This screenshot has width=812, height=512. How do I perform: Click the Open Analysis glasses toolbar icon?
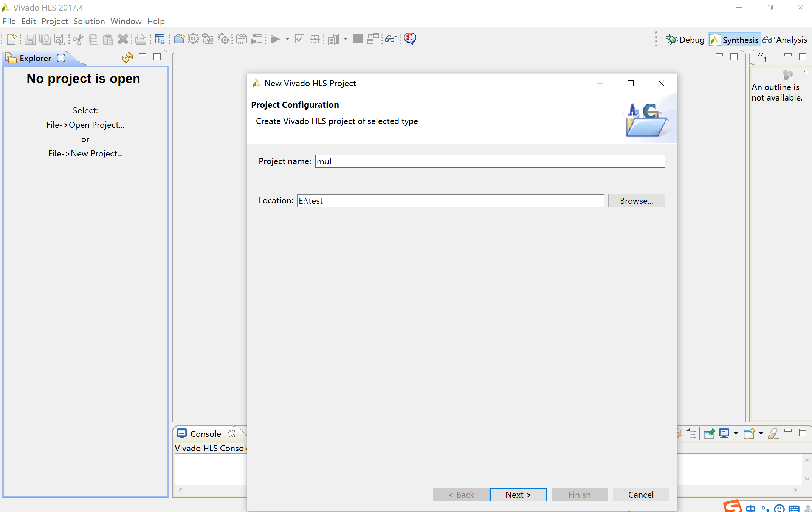click(392, 39)
